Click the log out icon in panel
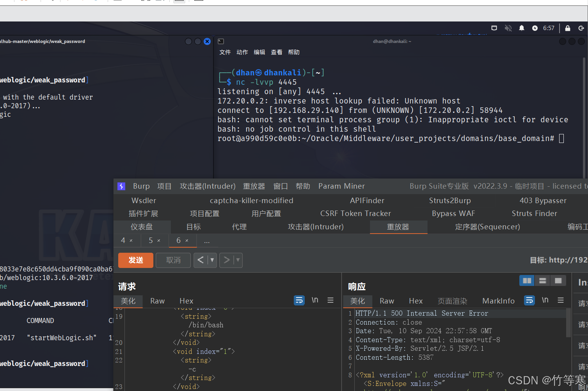This screenshot has width=588, height=391. pos(581,28)
